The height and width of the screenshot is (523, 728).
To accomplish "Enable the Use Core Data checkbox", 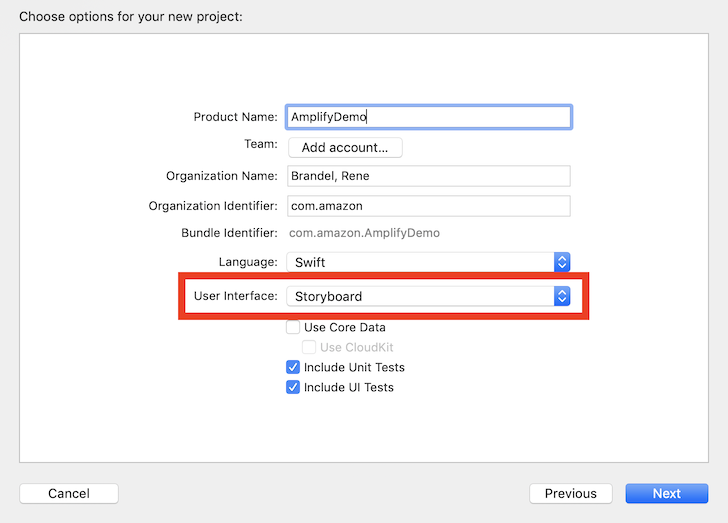I will (x=293, y=327).
